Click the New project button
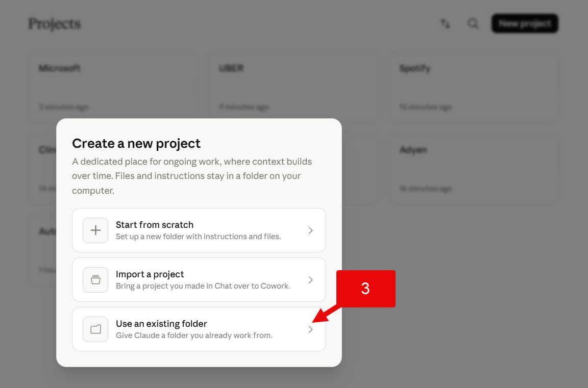The width and height of the screenshot is (588, 388). tap(525, 23)
